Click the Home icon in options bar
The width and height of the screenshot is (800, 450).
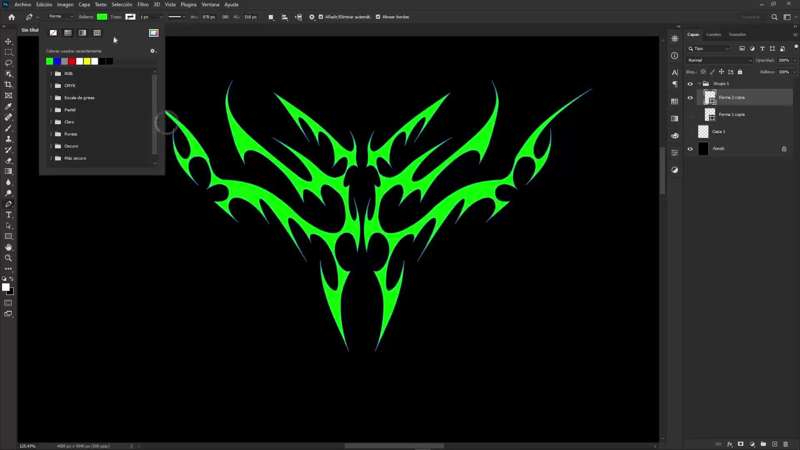[11, 17]
